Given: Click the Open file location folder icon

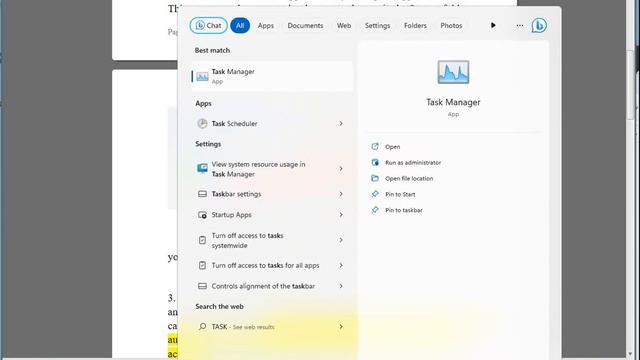Looking at the screenshot, I should (x=375, y=178).
